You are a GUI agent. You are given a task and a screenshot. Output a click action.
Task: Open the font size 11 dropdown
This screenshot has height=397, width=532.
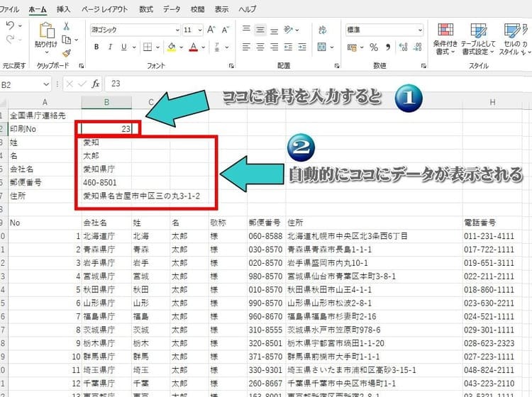pyautogui.click(x=200, y=30)
